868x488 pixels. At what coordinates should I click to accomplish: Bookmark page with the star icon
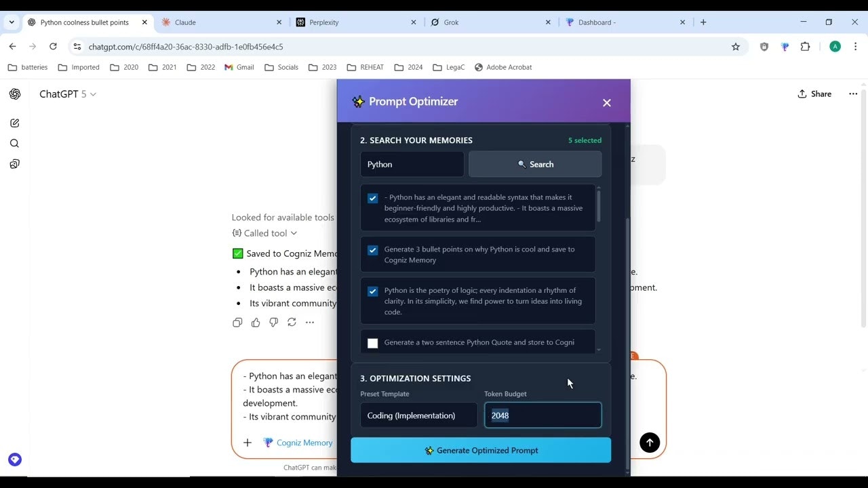736,47
